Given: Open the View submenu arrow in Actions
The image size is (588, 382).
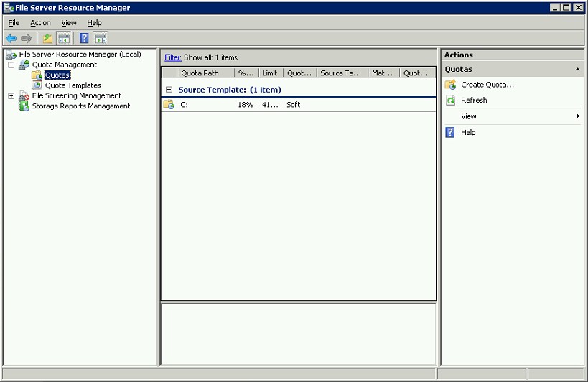Looking at the screenshot, I should [578, 116].
